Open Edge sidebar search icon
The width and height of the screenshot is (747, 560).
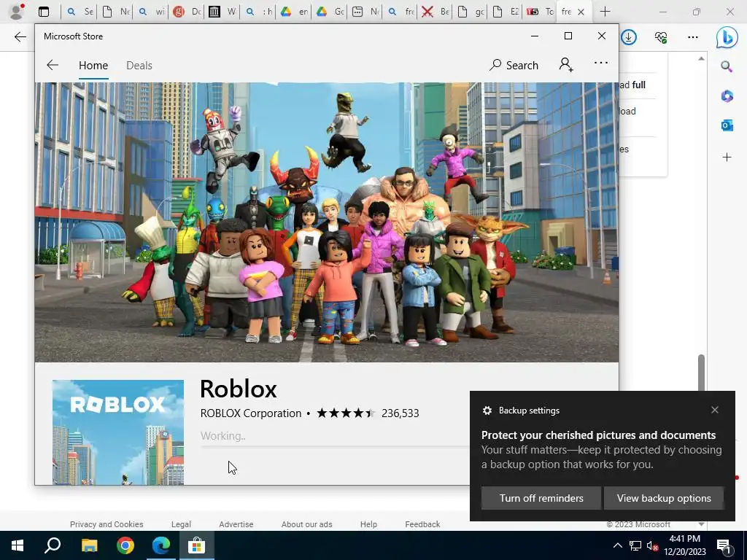727,66
